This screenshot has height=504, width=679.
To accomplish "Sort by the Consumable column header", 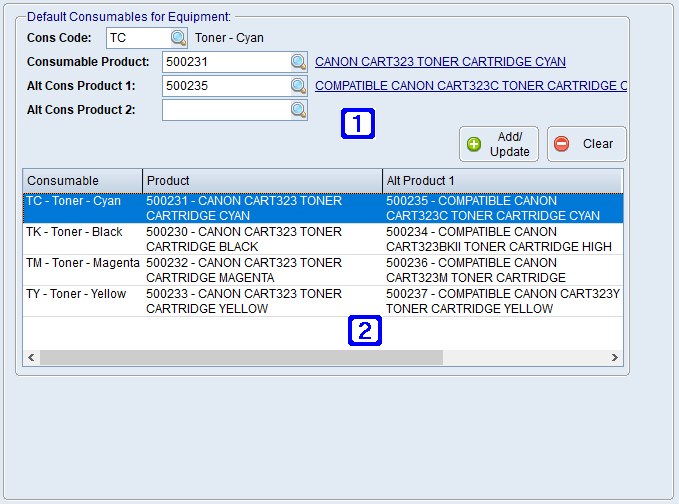I will pos(83,181).
